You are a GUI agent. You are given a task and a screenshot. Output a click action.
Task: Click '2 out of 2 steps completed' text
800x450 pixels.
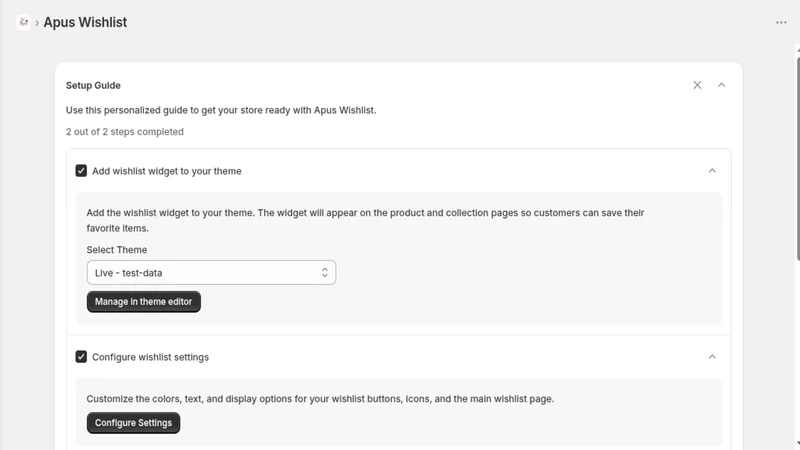pos(124,132)
